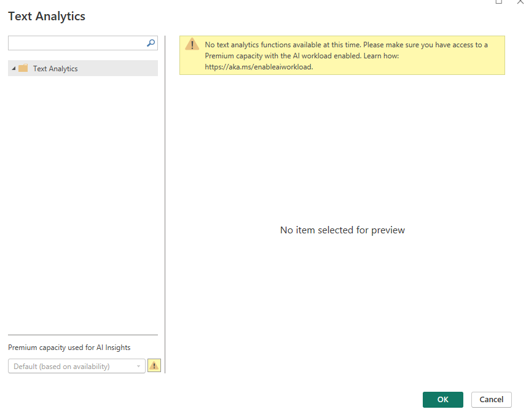Screen dimensions: 526x420
Task: Click the aka.ms/enableaiworkload link text
Action: pos(259,67)
